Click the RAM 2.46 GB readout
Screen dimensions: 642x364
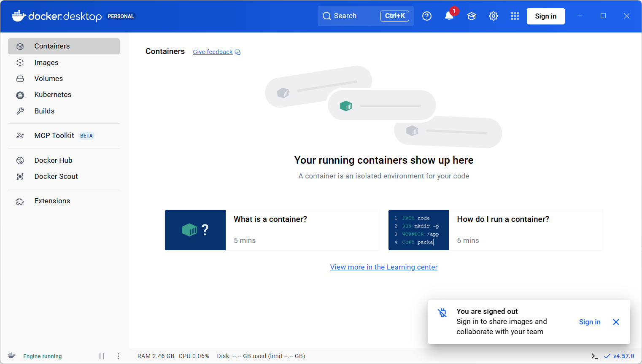(156, 356)
